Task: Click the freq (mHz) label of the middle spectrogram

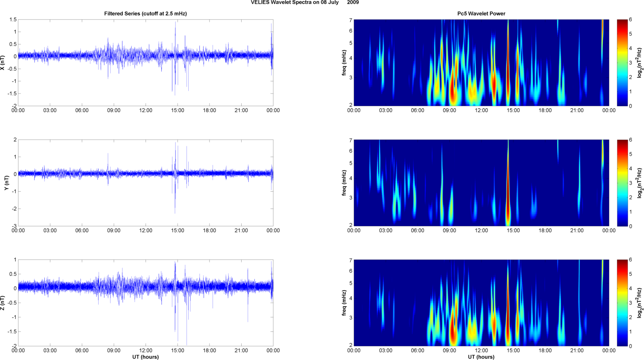Action: pyautogui.click(x=344, y=183)
